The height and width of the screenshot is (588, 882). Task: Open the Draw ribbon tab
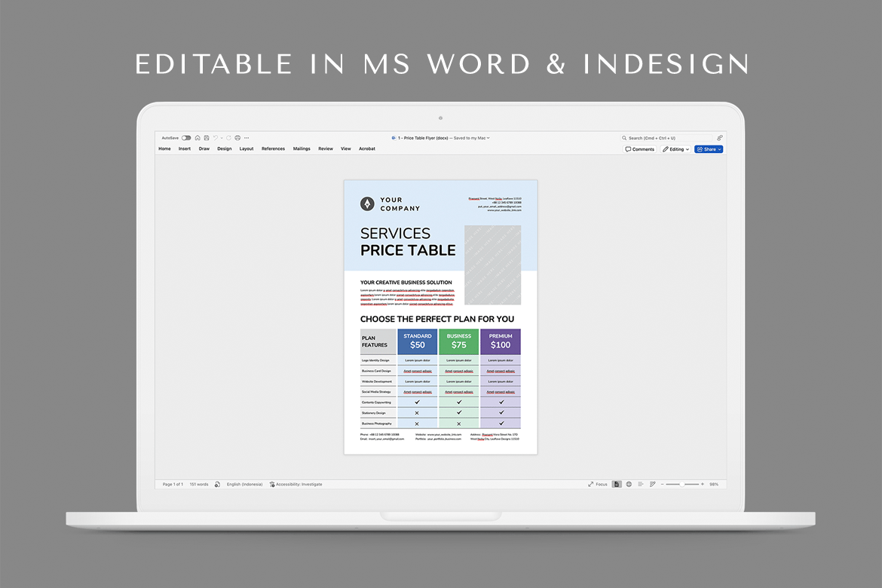(204, 149)
